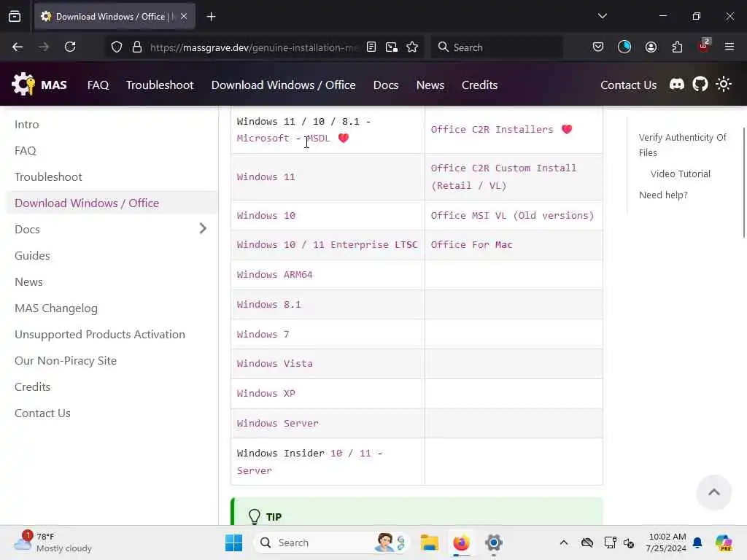Viewport: 747px width, 560px height.
Task: Toggle reader view icon in address bar
Action: coord(371,47)
